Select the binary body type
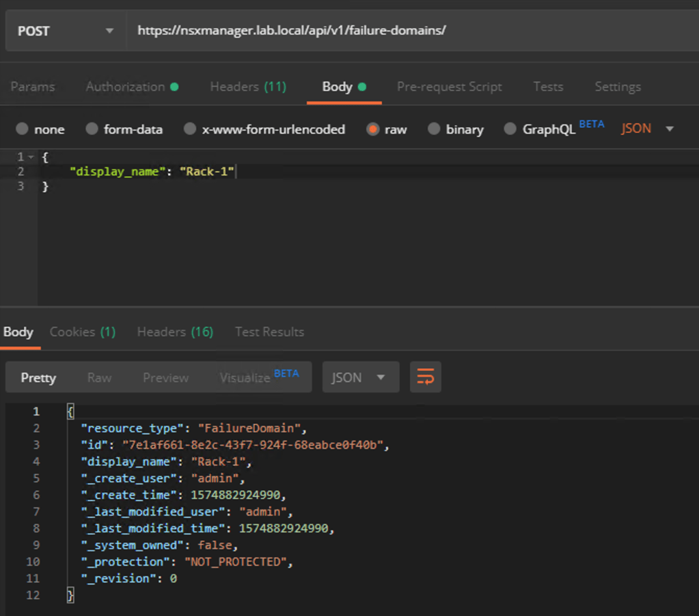The width and height of the screenshot is (699, 616). (x=455, y=129)
